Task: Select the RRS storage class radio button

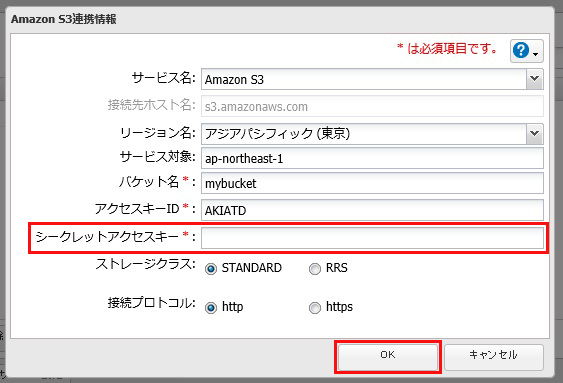Action: (315, 268)
